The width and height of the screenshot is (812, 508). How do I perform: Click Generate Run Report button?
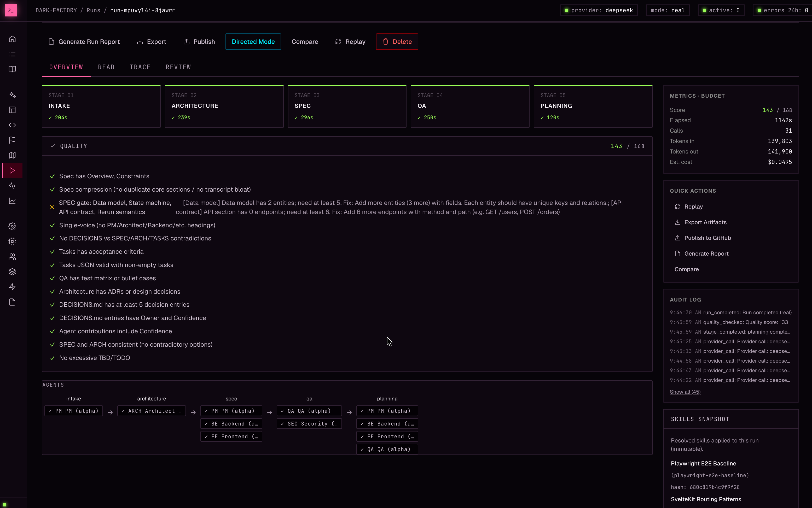pos(84,42)
